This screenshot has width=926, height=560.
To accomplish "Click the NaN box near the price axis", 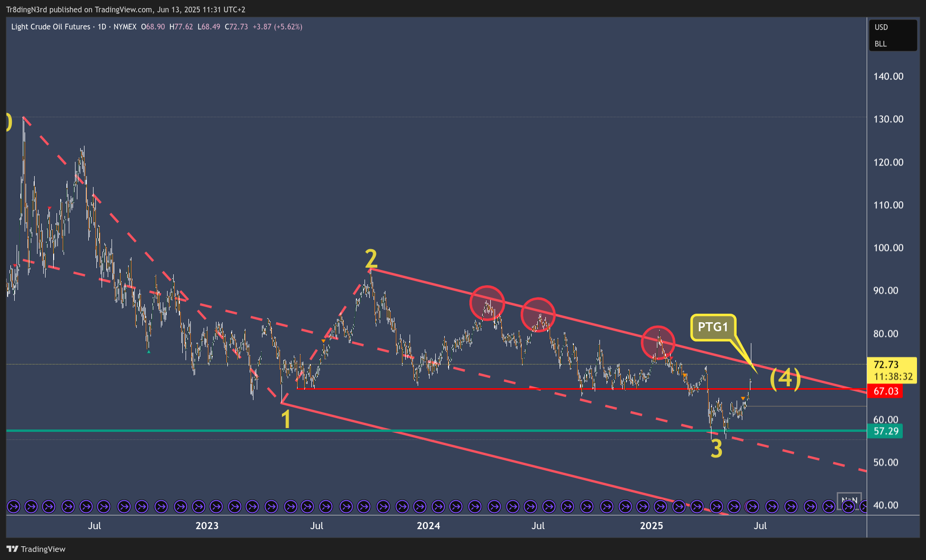I will coord(849,501).
